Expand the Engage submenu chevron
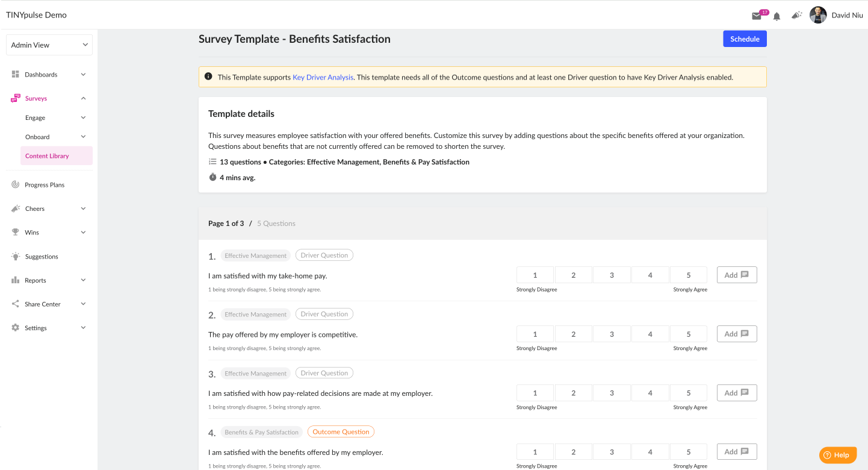The width and height of the screenshot is (868, 470). click(x=83, y=117)
